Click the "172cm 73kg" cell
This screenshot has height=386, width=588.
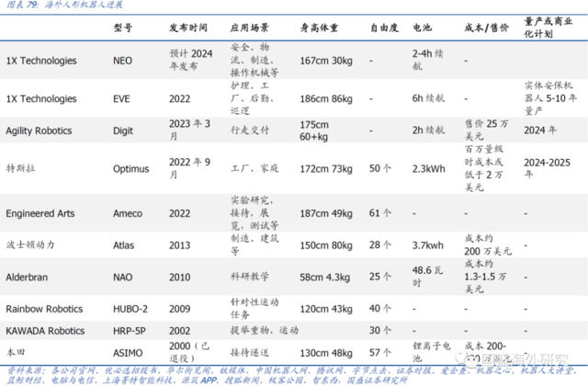(x=326, y=169)
